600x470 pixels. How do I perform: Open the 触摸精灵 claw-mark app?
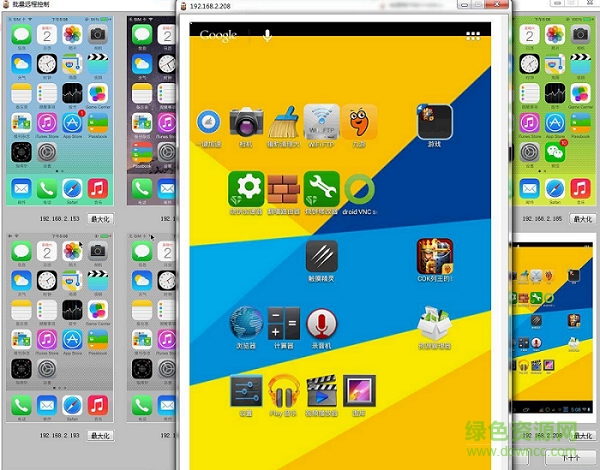point(321,256)
